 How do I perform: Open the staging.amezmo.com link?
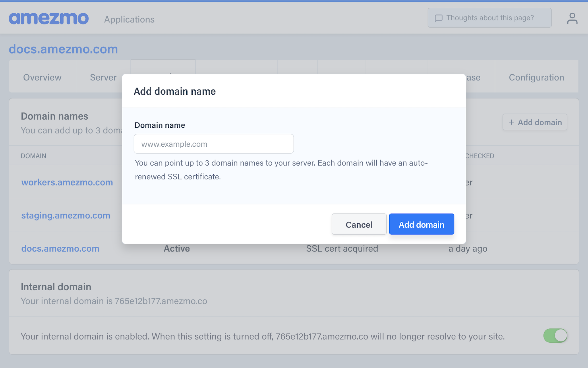click(x=65, y=215)
